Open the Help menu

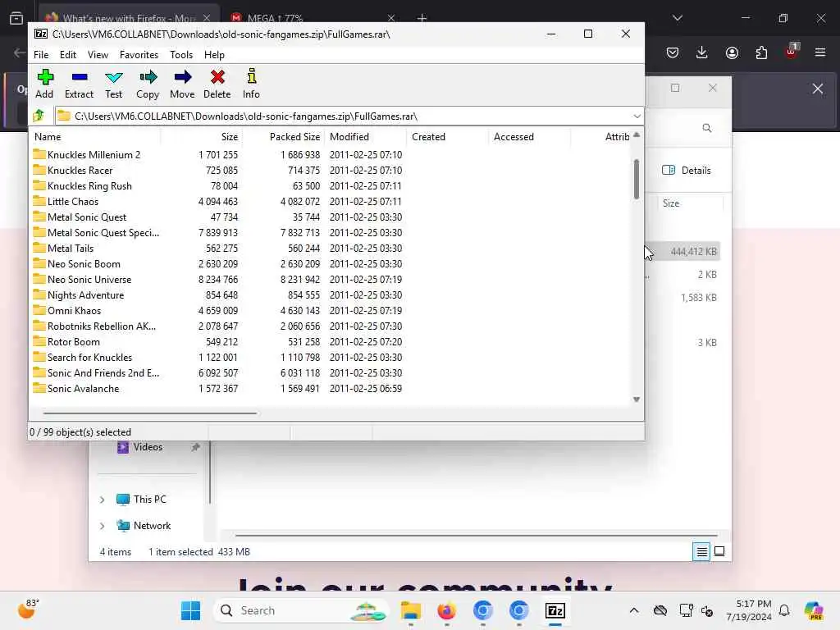pos(214,55)
